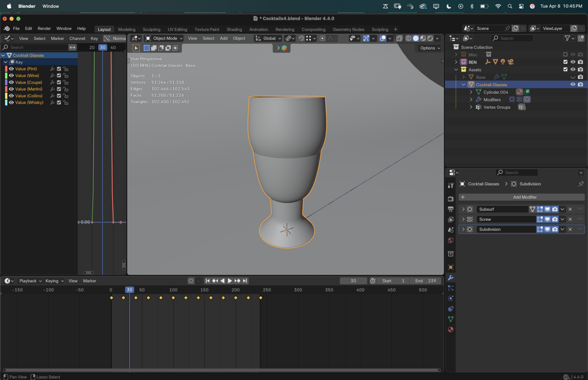Remove the Screw modifier
This screenshot has height=380, width=588.
(570, 220)
